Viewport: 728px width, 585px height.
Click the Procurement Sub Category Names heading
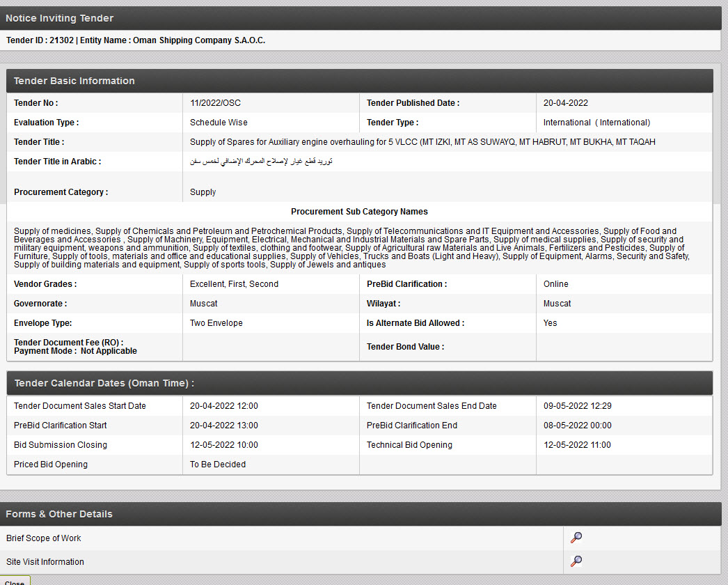pyautogui.click(x=359, y=212)
